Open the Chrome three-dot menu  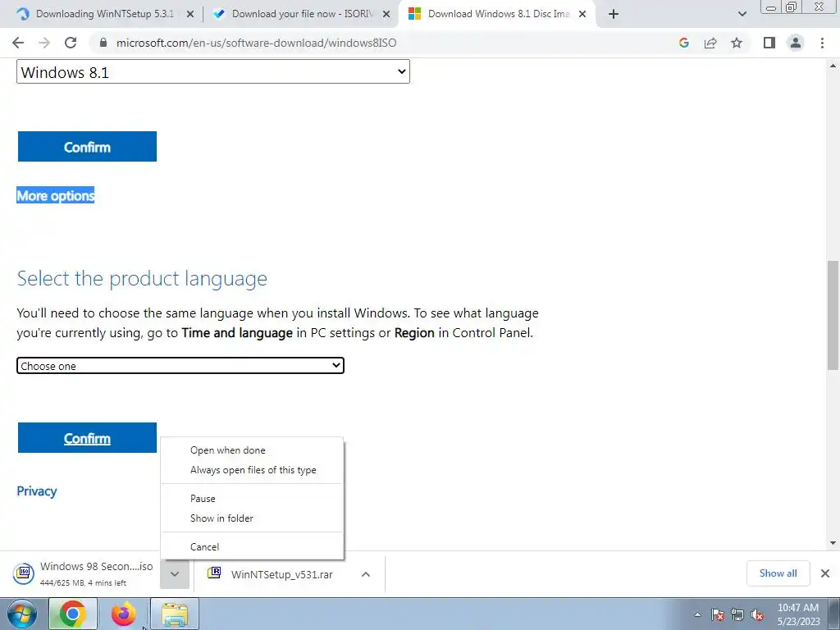[x=822, y=43]
